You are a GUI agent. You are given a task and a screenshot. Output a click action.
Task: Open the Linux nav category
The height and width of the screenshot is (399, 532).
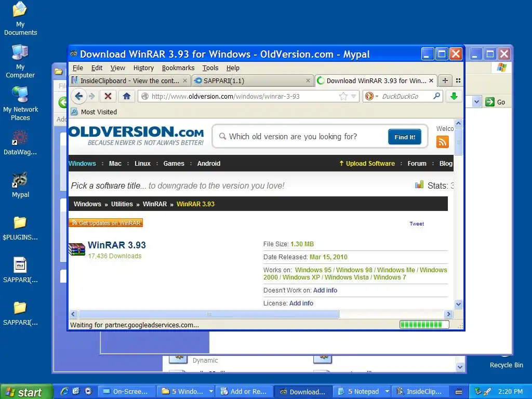142,164
